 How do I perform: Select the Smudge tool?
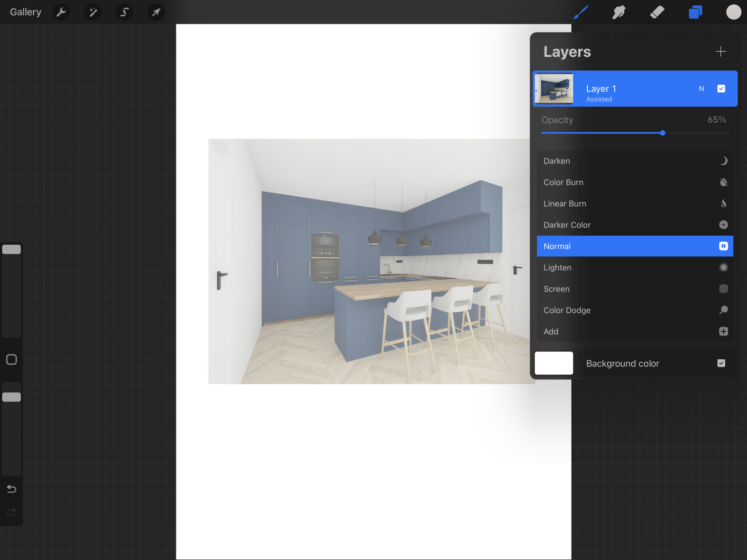click(x=619, y=12)
